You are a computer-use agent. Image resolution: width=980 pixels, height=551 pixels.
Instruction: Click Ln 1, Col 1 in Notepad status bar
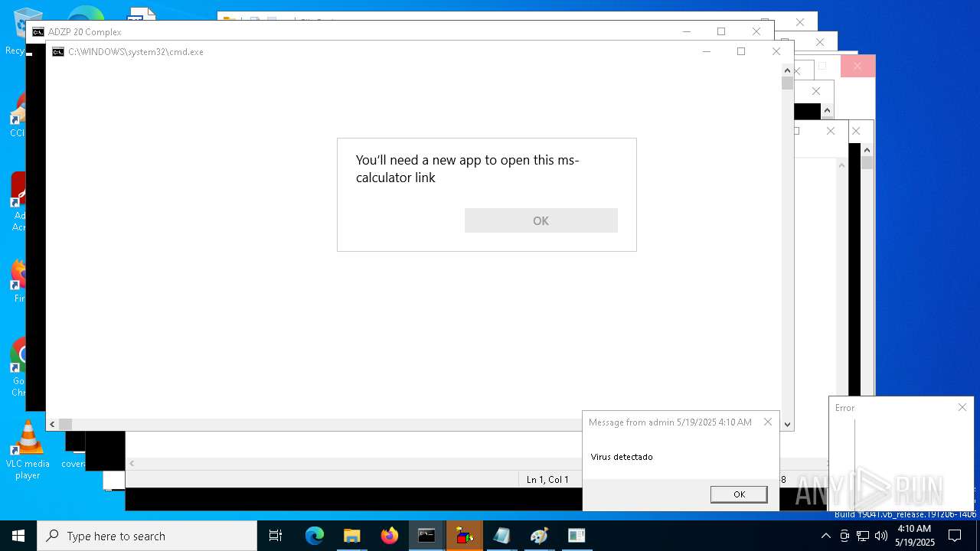tap(547, 480)
